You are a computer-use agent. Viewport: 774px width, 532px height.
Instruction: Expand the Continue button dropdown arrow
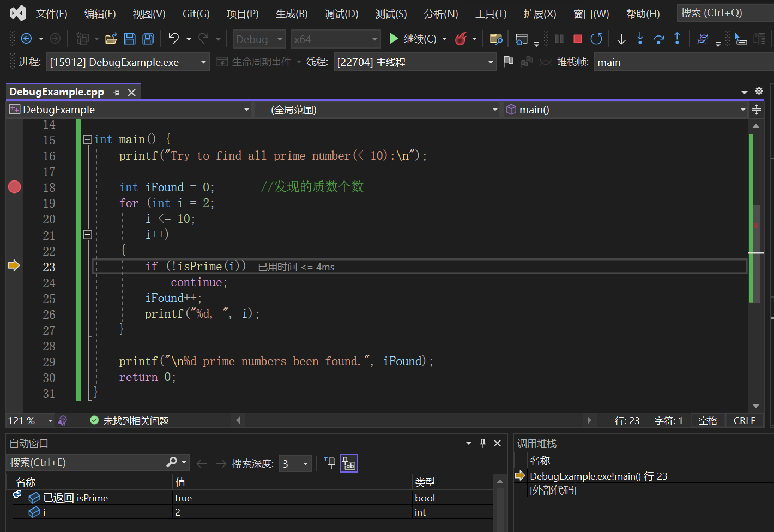pos(444,39)
